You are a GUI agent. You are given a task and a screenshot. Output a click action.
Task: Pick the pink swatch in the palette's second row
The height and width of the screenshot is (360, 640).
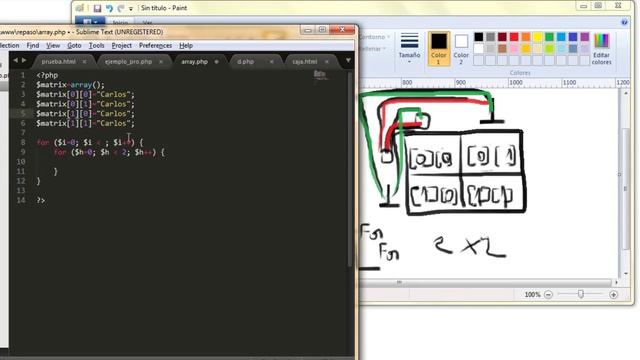514,49
